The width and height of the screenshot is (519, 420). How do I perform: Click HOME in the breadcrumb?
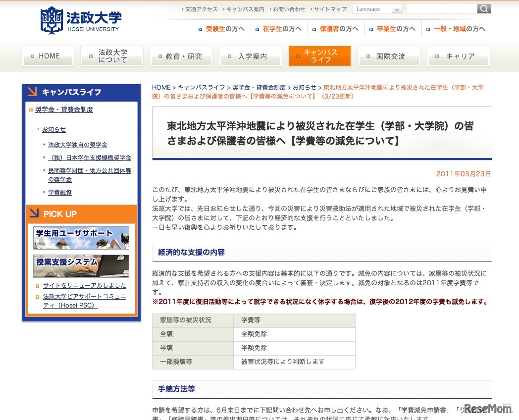coord(161,87)
